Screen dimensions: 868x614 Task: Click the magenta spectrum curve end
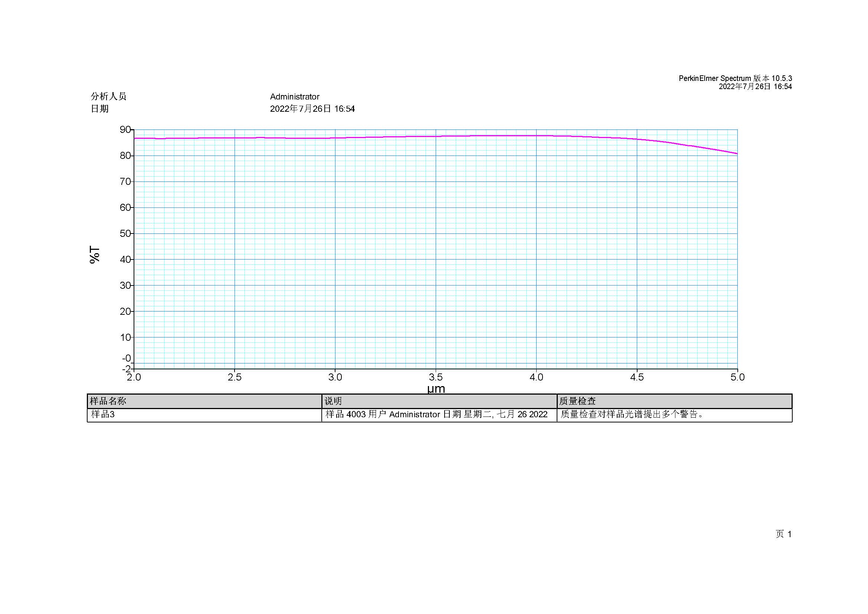736,153
